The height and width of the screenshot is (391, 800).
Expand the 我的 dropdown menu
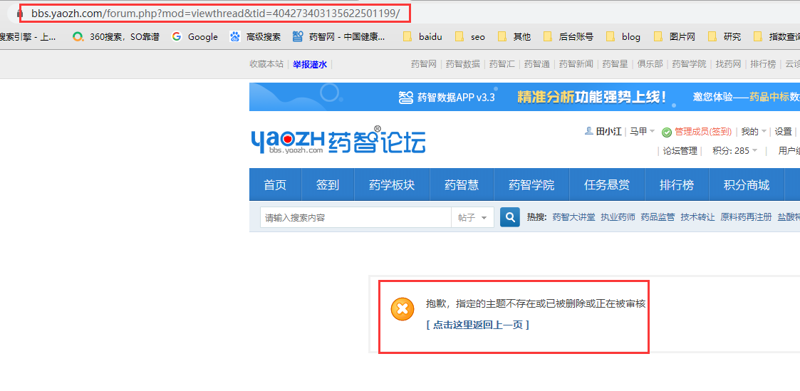point(754,132)
